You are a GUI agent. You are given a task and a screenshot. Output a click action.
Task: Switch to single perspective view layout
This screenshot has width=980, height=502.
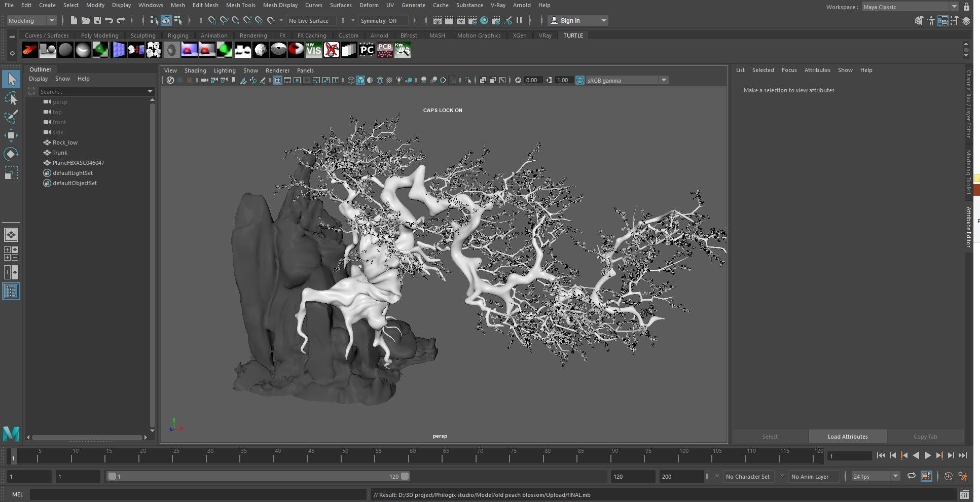point(11,235)
